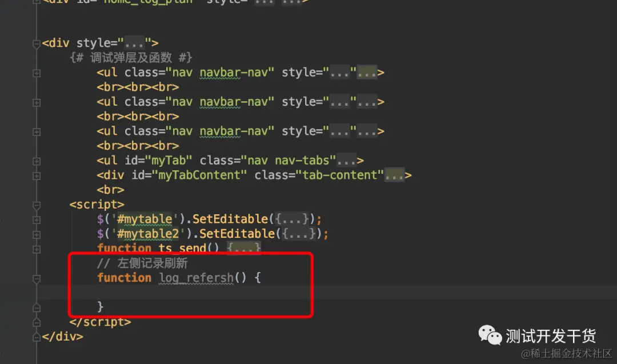Click the single "<br>" line above script

(111, 190)
